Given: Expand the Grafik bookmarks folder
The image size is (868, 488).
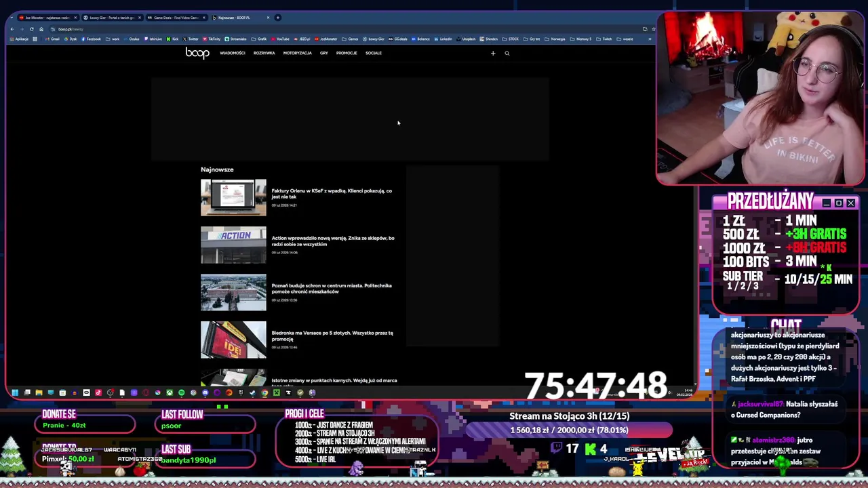Looking at the screenshot, I should pyautogui.click(x=260, y=39).
